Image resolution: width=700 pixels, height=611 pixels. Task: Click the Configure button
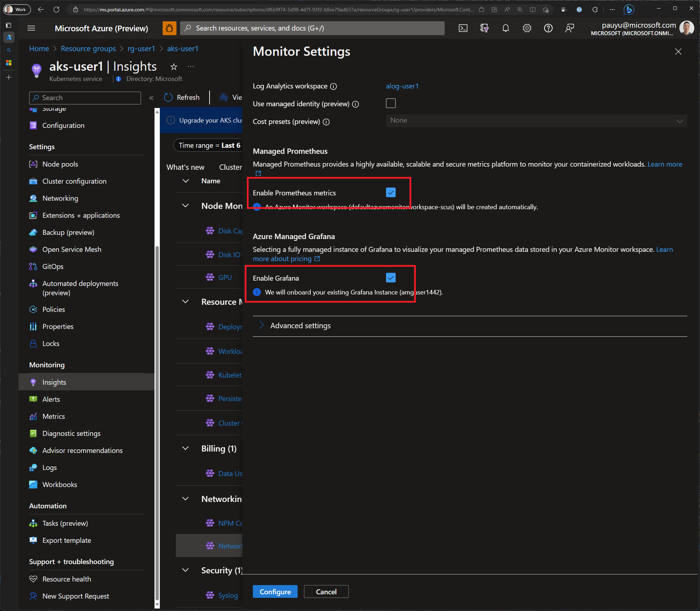click(275, 591)
